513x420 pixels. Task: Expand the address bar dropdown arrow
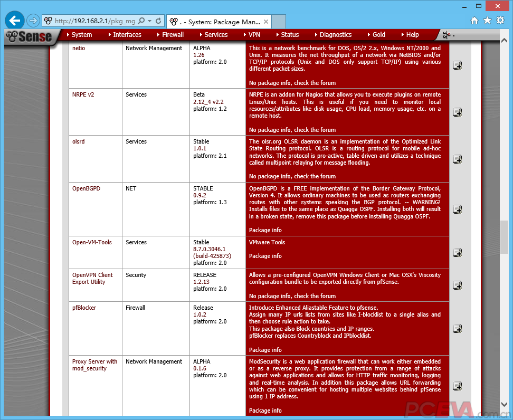(x=150, y=21)
